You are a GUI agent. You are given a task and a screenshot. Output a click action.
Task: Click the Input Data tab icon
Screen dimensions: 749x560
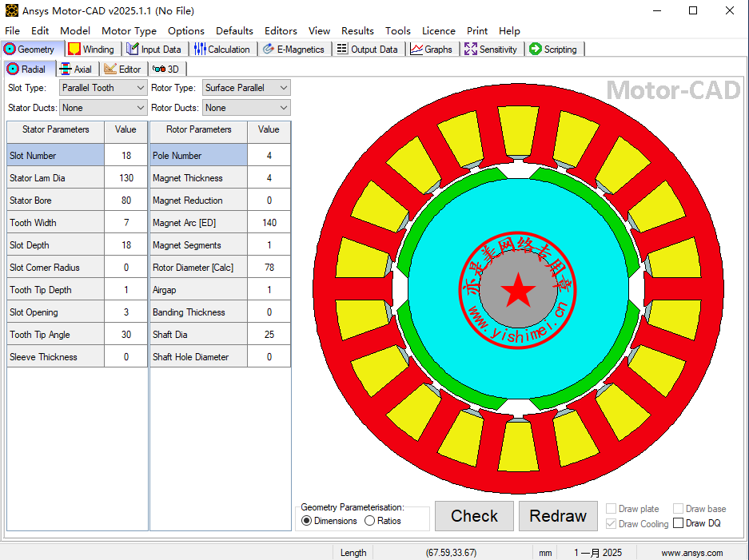133,50
